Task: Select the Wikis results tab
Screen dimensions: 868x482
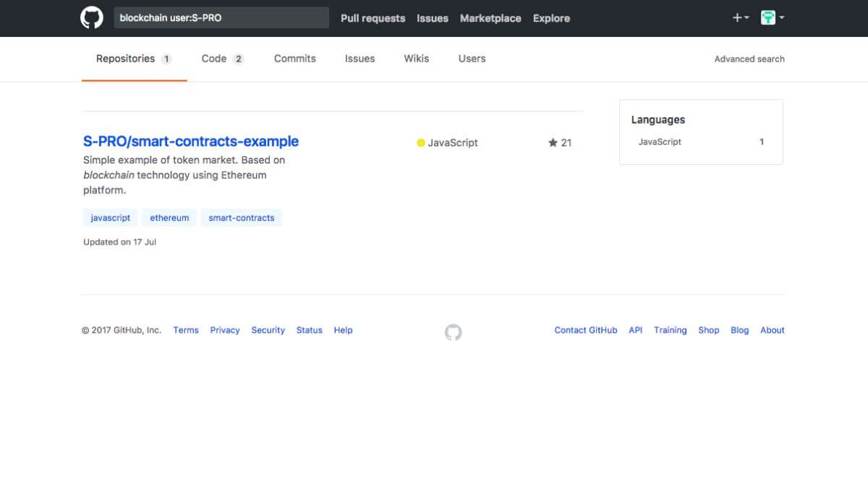Action: tap(416, 59)
